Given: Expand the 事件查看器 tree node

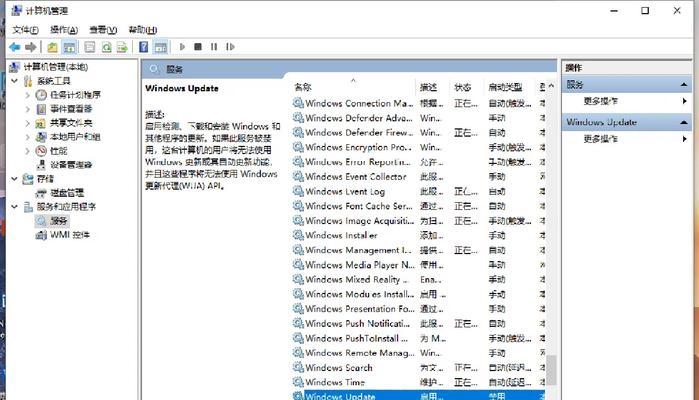Looking at the screenshot, I should point(28,109).
